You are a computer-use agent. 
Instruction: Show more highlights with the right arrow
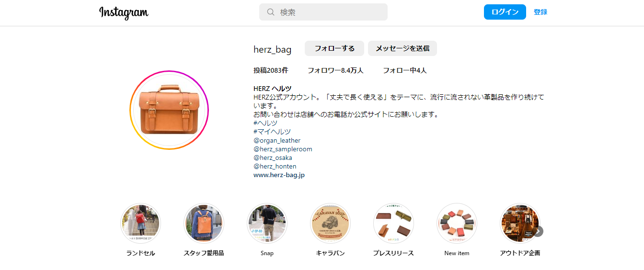(538, 231)
